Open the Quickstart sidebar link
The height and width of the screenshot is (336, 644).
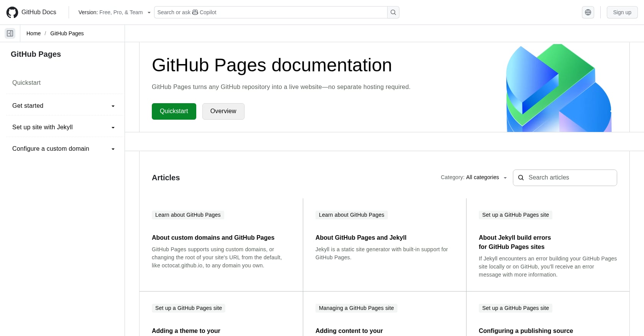26,82
